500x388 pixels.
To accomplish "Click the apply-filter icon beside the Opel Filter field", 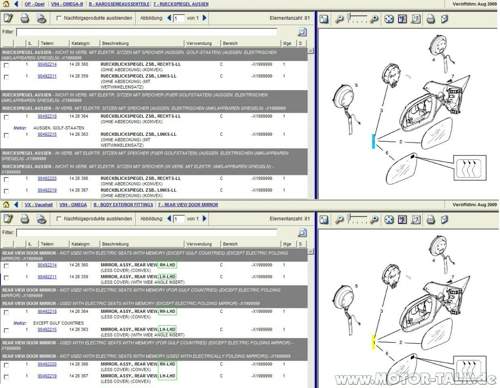I will coord(302,32).
